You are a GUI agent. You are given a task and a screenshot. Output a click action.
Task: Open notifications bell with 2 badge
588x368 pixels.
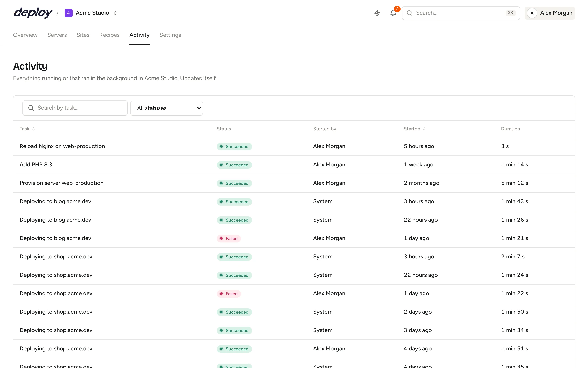[x=393, y=13]
